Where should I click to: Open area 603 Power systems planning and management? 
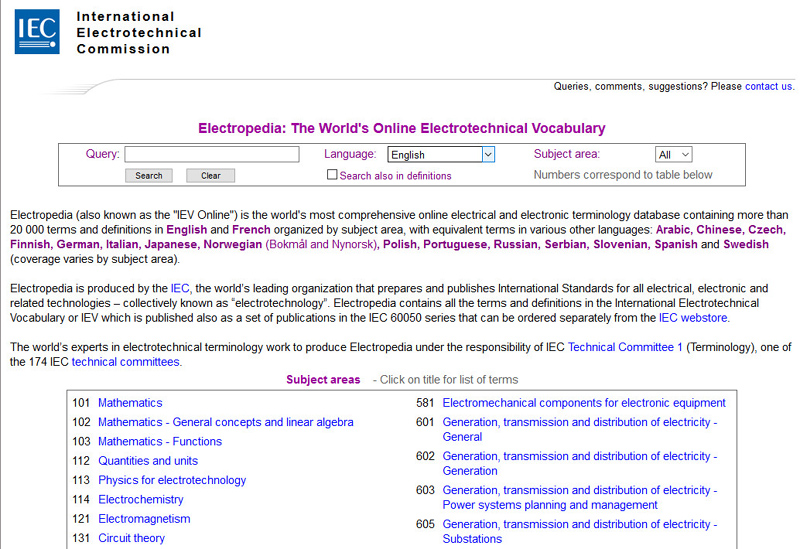(580, 497)
